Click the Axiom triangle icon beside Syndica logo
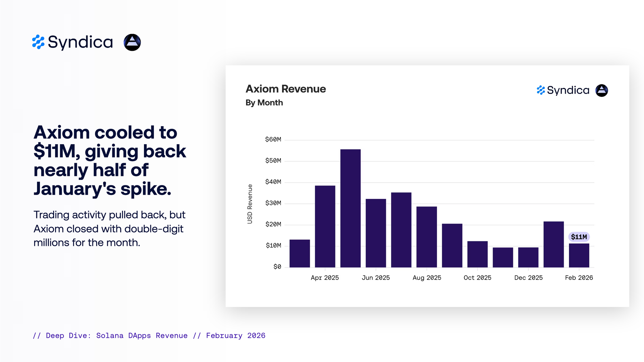 132,42
